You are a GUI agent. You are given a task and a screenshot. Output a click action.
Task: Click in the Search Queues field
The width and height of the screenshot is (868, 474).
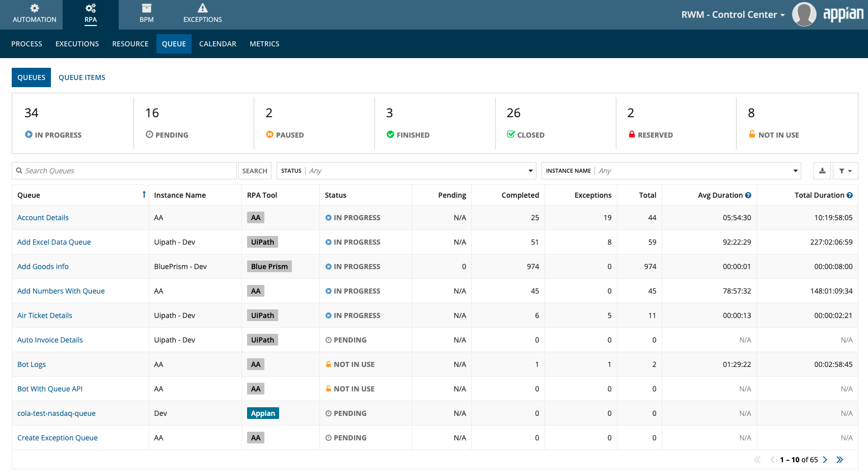[124, 171]
